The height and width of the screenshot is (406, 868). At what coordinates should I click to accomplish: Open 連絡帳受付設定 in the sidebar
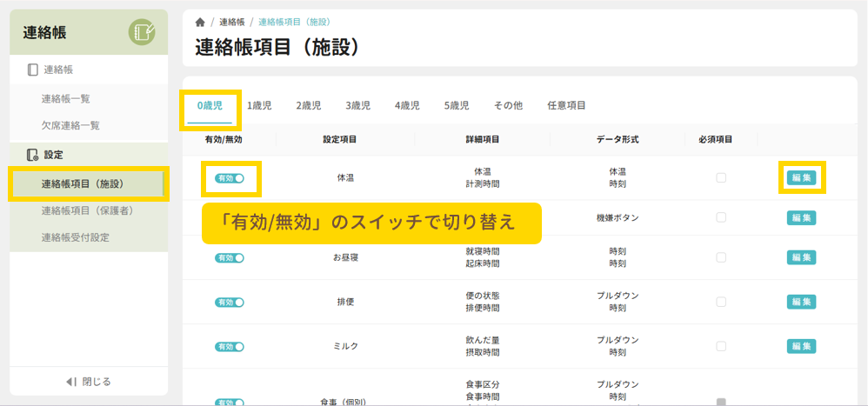(x=76, y=237)
